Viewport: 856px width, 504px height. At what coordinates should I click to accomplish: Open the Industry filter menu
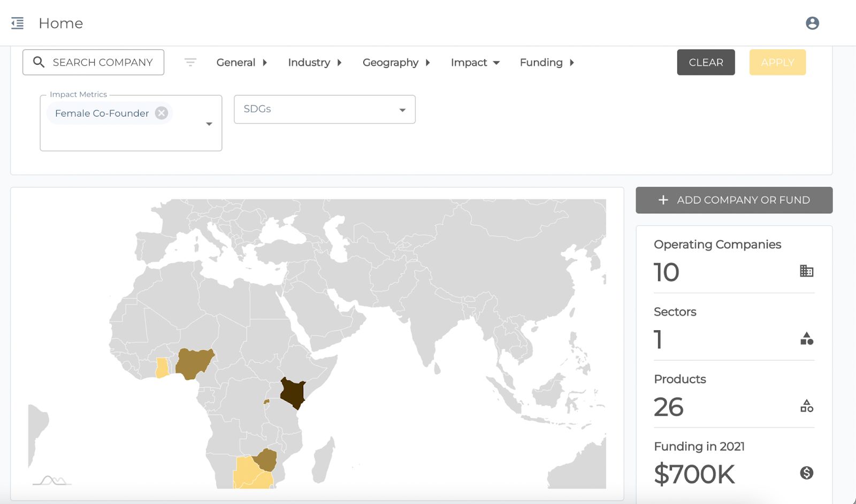(x=315, y=63)
